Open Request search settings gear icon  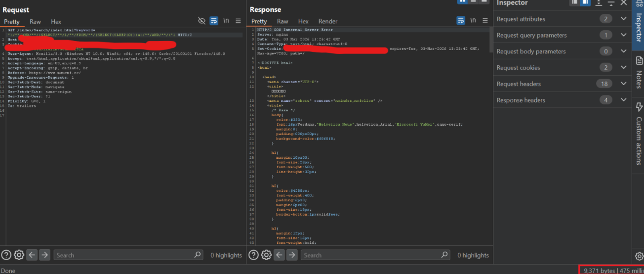(19, 255)
